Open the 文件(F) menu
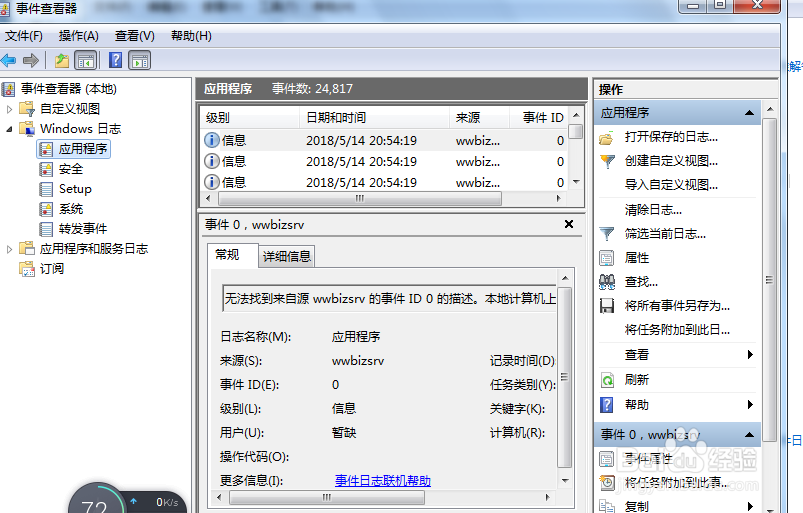 coord(24,36)
